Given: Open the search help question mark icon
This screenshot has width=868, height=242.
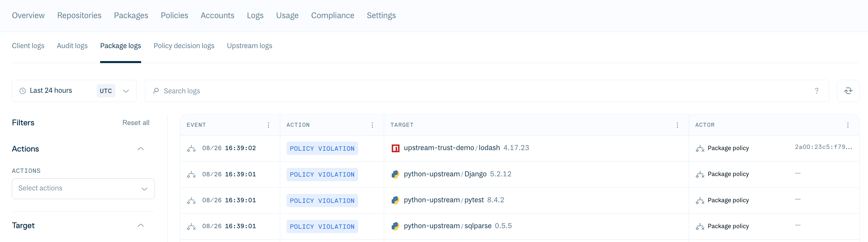Looking at the screenshot, I should pyautogui.click(x=816, y=91).
